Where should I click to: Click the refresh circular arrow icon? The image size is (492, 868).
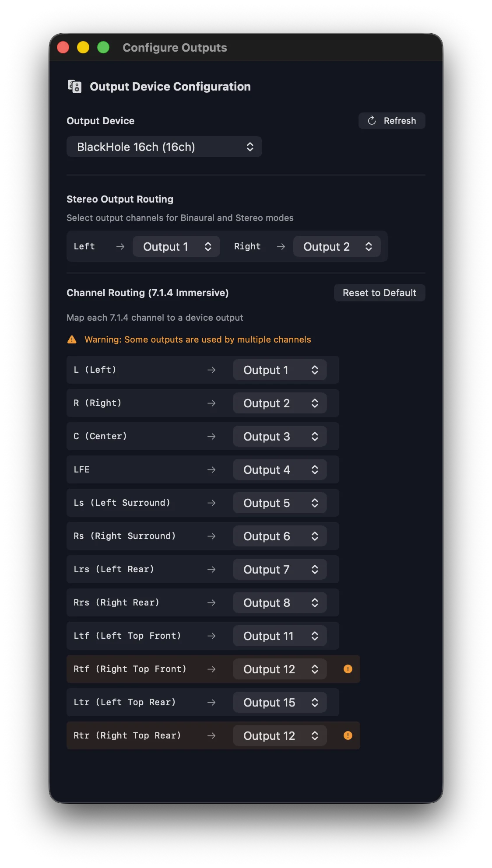coord(371,121)
